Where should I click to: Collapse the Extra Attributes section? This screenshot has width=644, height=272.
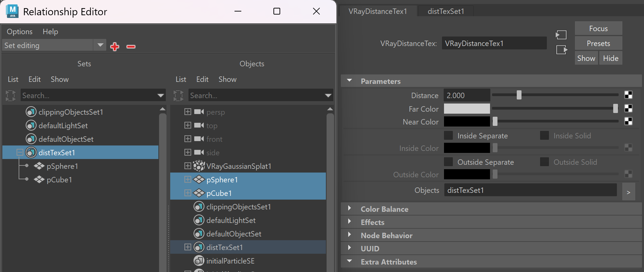350,261
